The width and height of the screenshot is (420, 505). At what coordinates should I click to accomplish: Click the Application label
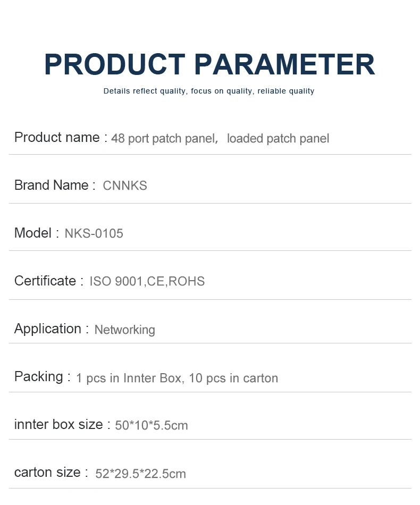(x=48, y=329)
